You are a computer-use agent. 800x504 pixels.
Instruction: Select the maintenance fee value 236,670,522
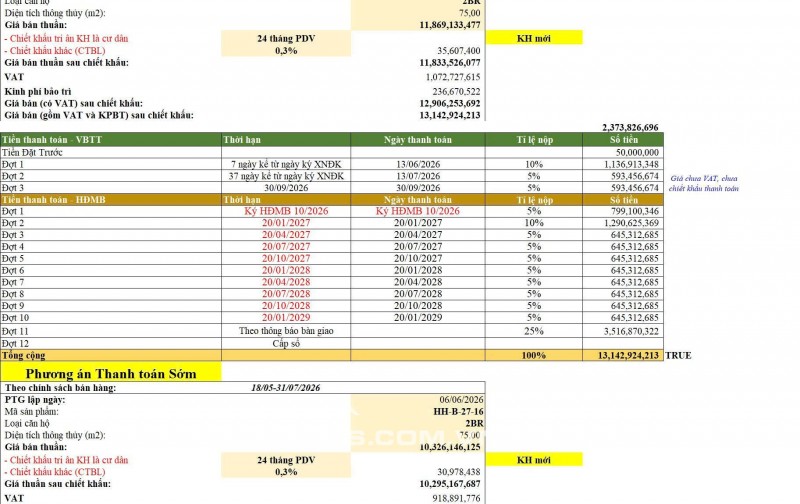[456, 92]
